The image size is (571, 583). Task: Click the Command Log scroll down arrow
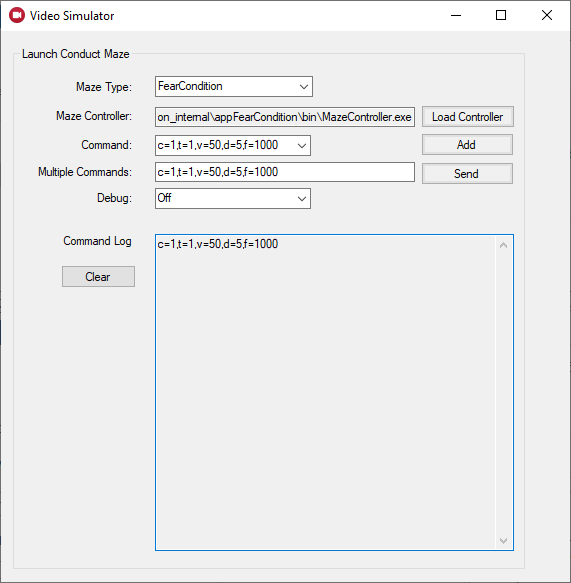(x=503, y=541)
